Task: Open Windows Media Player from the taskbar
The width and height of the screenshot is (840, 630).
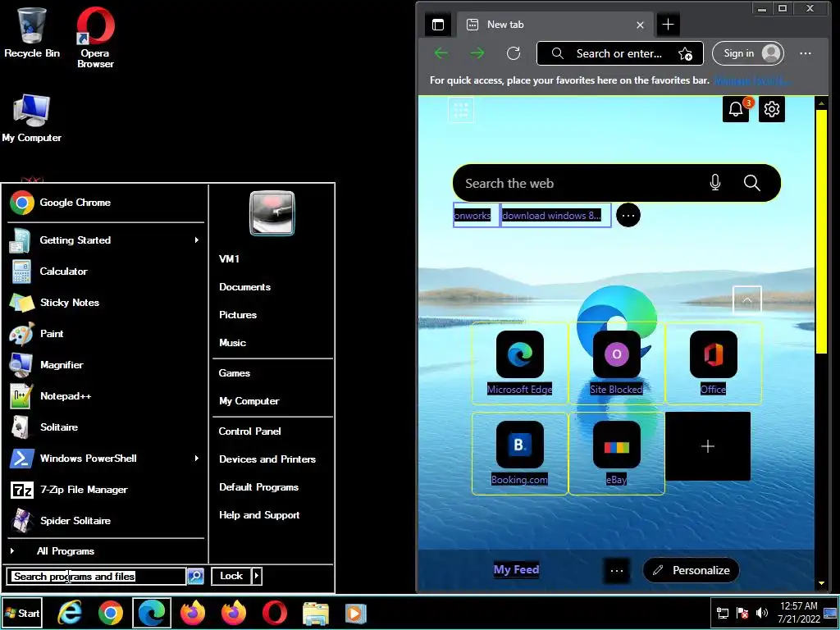Action: 355,614
